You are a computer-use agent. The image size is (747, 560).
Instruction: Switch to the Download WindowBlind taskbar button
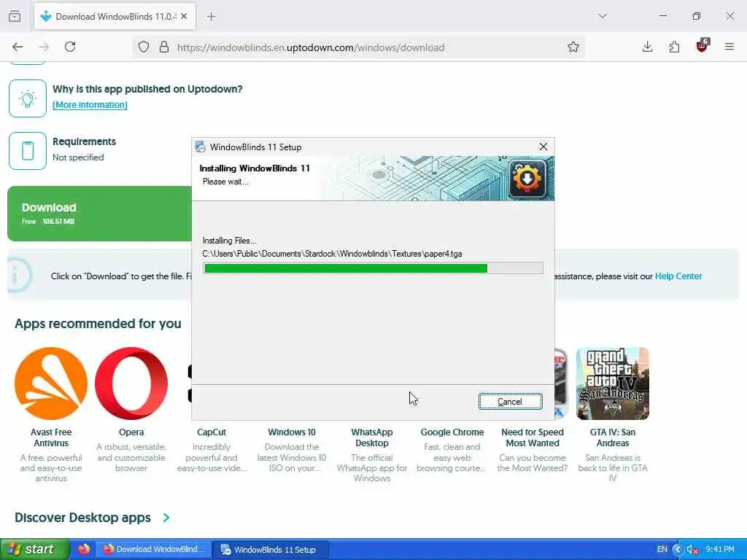pos(153,550)
